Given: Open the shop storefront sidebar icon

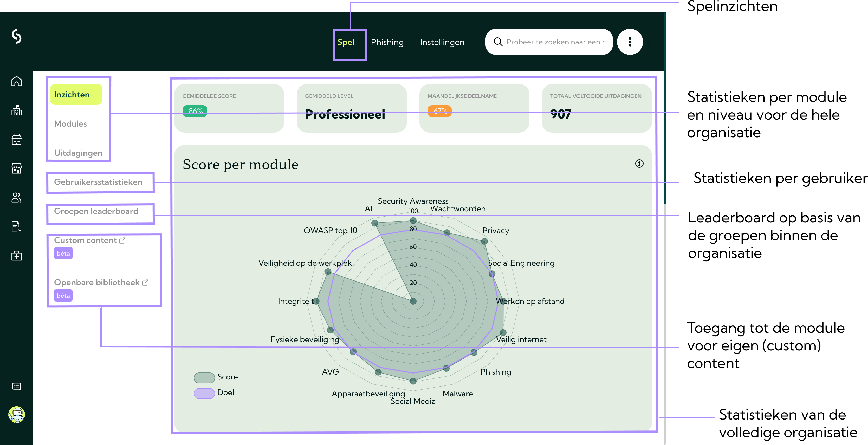Looking at the screenshot, I should 16,168.
